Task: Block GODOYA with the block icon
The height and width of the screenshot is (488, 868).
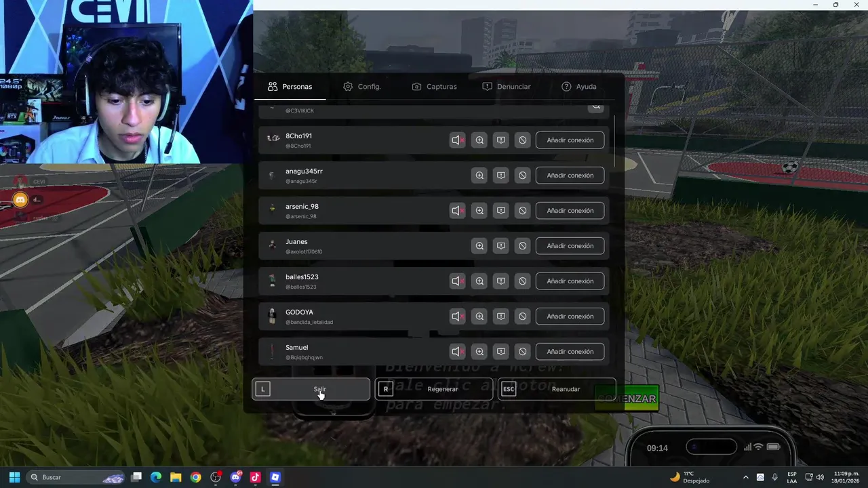Action: point(523,317)
